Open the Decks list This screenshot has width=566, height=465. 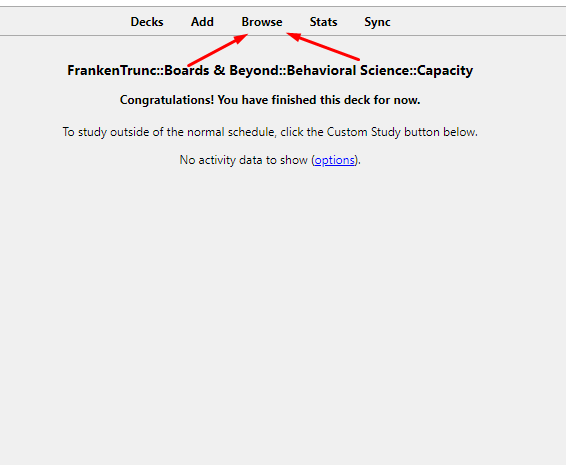pos(147,22)
